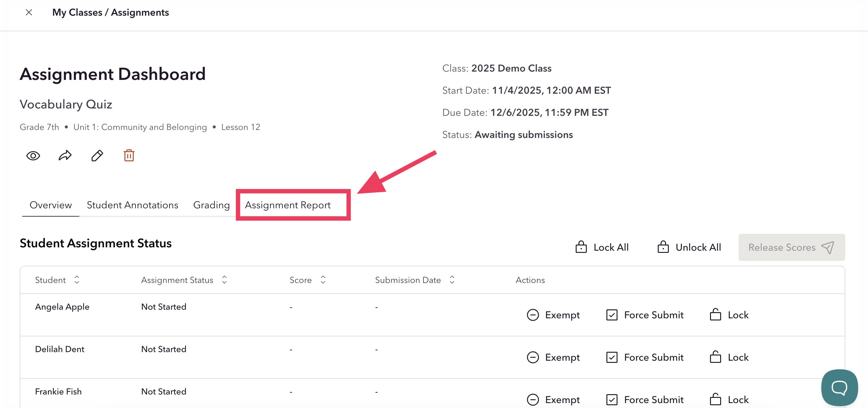Force Submit for Delilah Dent
868x408 pixels.
click(x=645, y=358)
